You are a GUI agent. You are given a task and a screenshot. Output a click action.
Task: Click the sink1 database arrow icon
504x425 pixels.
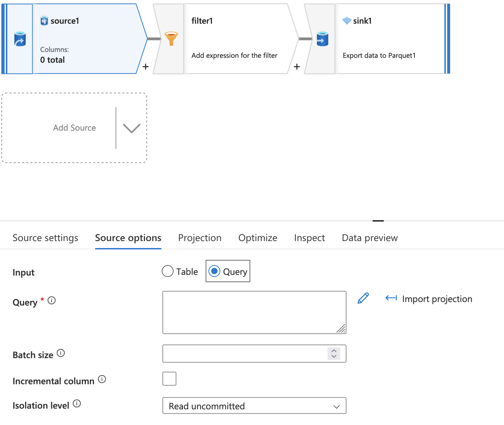point(322,39)
